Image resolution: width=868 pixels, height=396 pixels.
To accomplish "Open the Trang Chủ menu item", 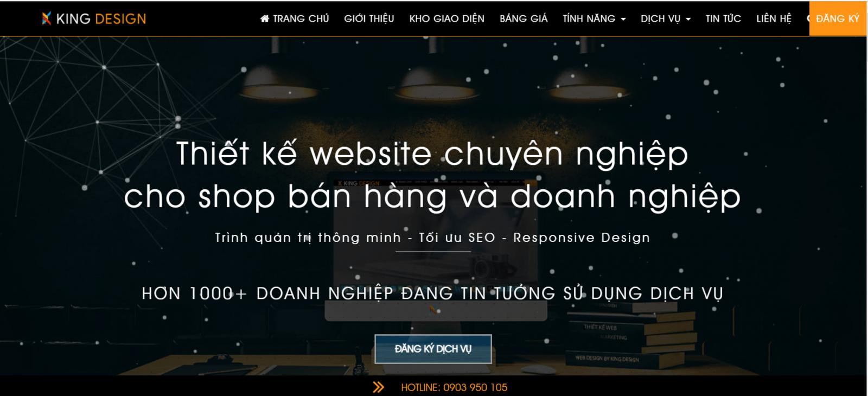I will [295, 18].
